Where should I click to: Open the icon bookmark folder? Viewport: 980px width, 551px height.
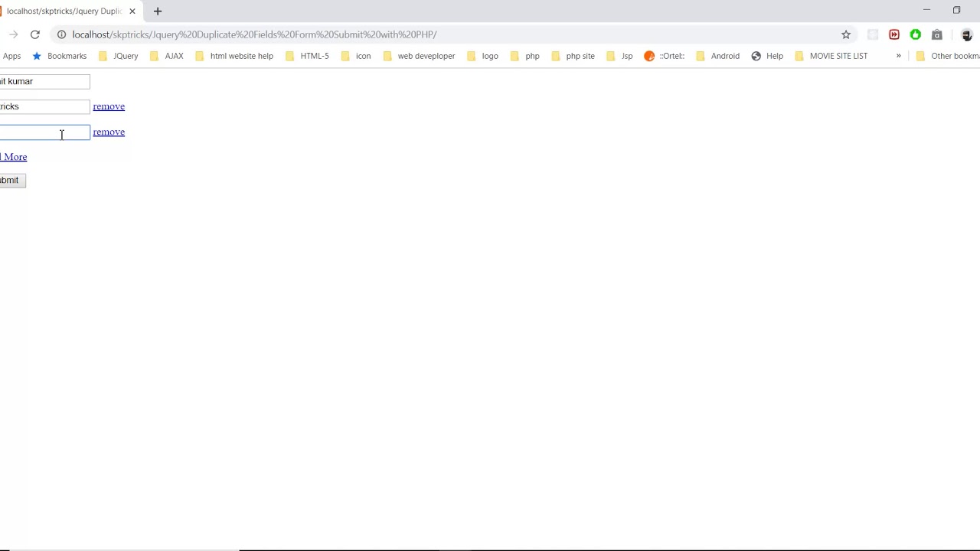(356, 56)
